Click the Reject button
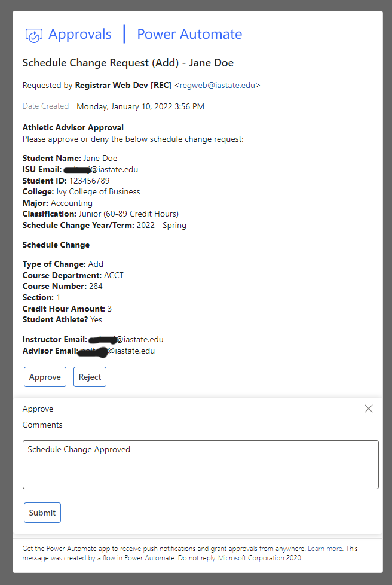The width and height of the screenshot is (392, 585). click(x=90, y=377)
